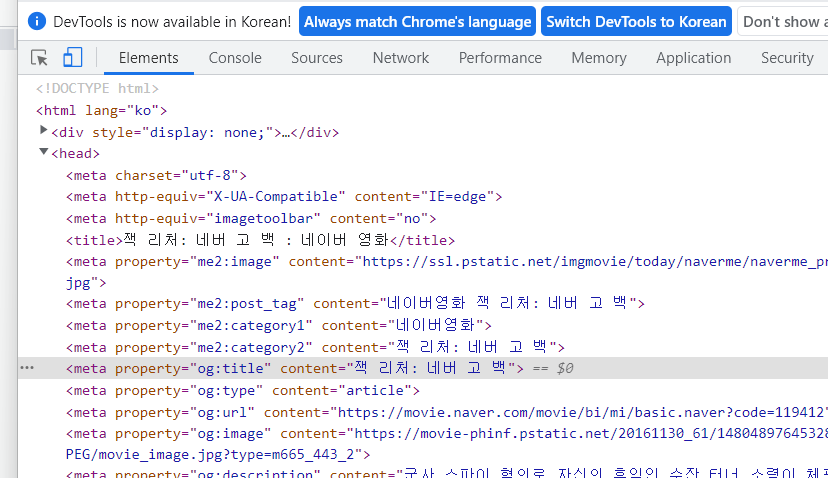Select the me2:category2 meta line
The width and height of the screenshot is (828, 478).
point(315,347)
